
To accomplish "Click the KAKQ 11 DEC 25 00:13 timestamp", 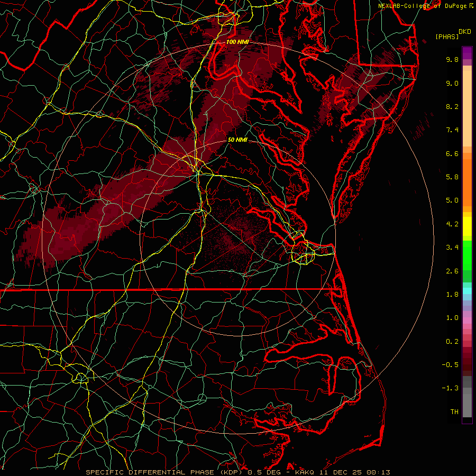I will [342, 472].
